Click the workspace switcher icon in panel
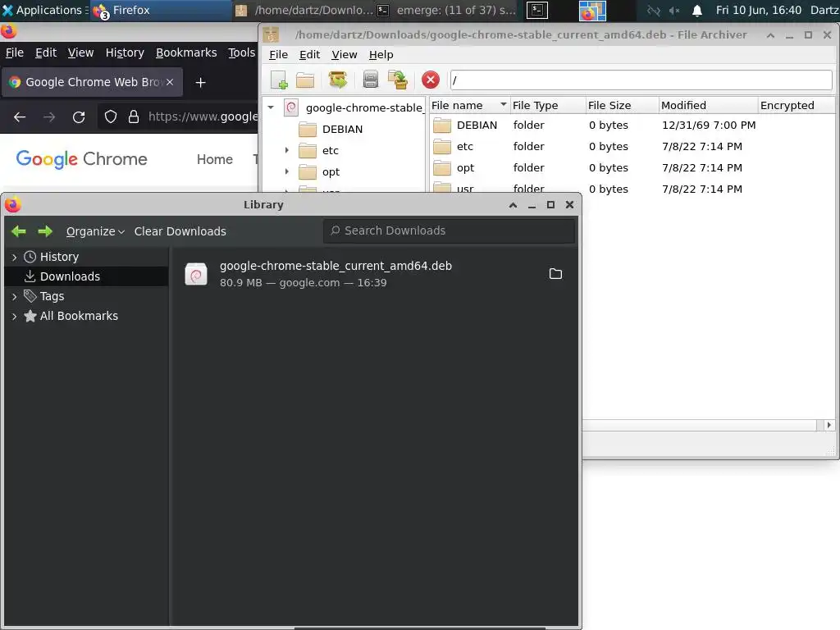 [592, 11]
